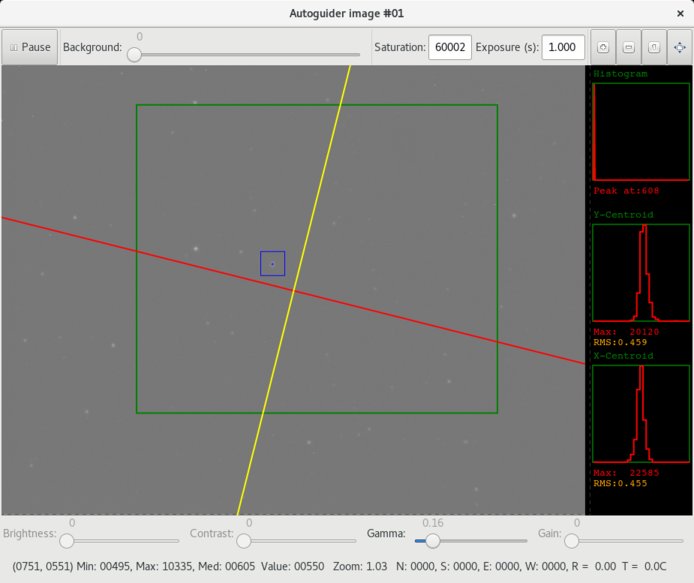This screenshot has height=583, width=694.
Task: Click the 'Min: 00495' status entry
Action: 104,566
